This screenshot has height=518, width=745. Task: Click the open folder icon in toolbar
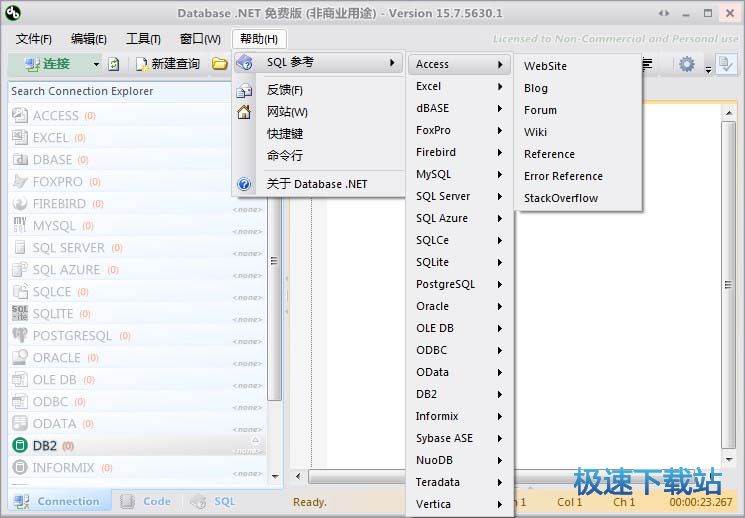tap(219, 64)
